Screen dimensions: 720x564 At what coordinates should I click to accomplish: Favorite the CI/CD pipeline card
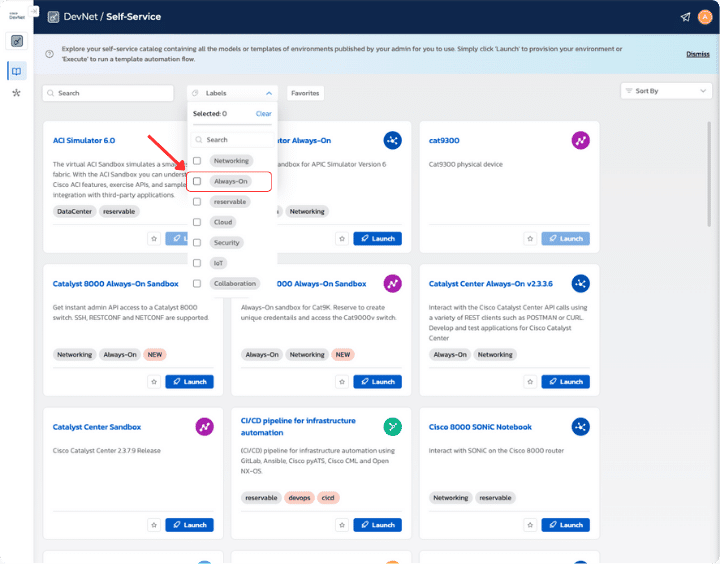tap(342, 525)
